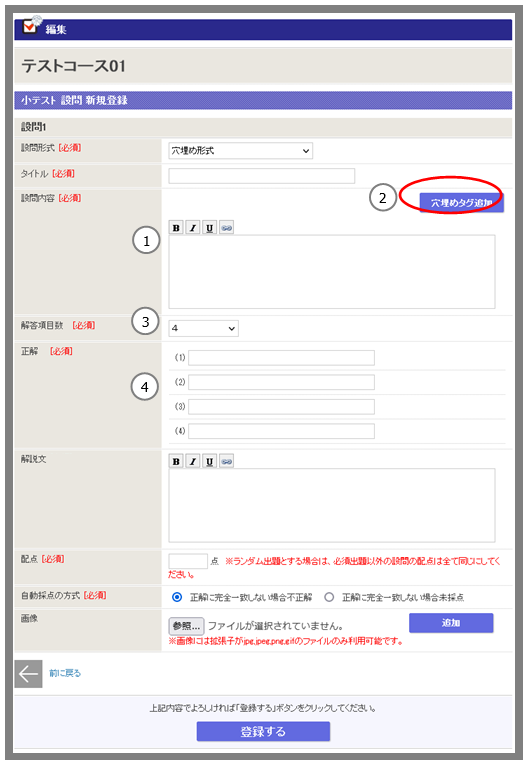Insert link in the 設問内容 editor
The image size is (526, 761).
pos(226,228)
